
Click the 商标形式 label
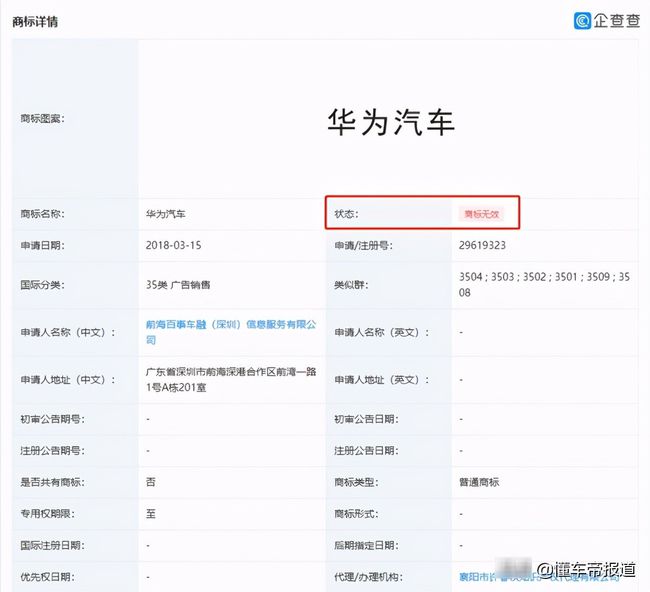[x=357, y=514]
